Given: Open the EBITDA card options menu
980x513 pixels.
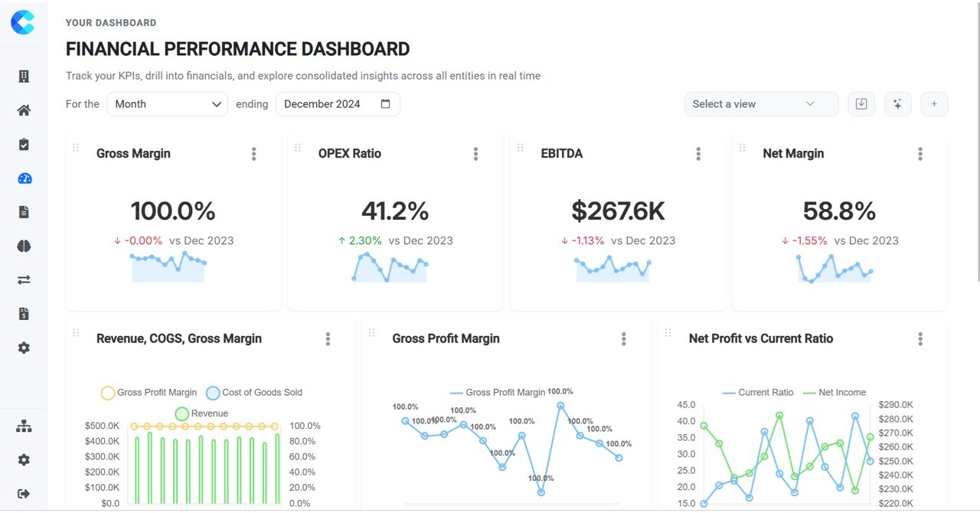Looking at the screenshot, I should coord(698,153).
